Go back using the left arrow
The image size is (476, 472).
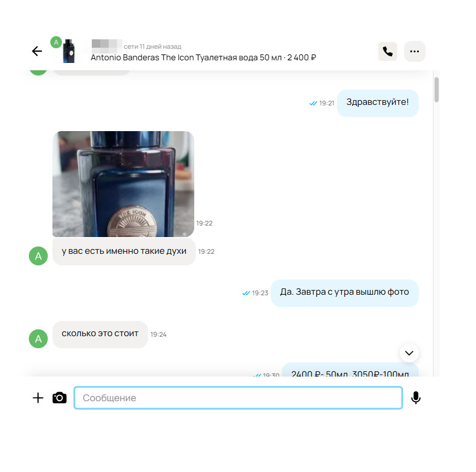coord(37,51)
